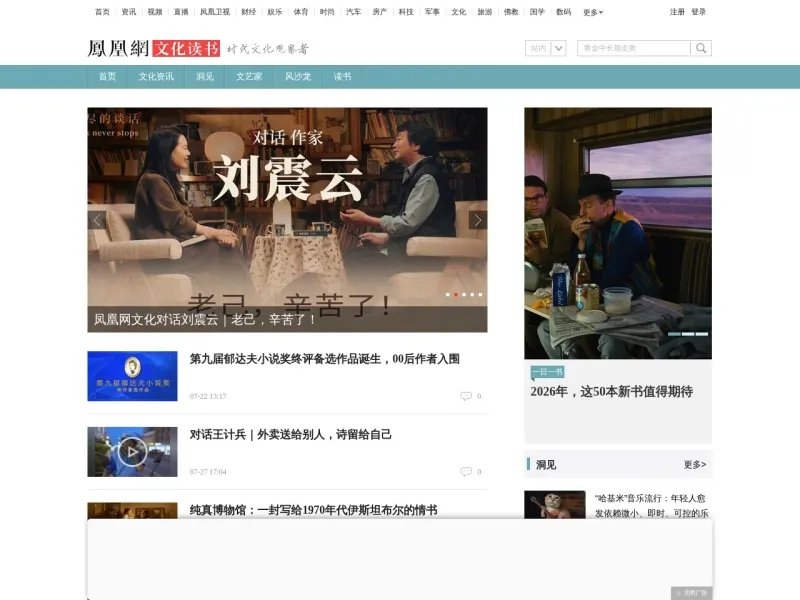The height and width of the screenshot is (600, 800).
Task: Click the 登录 link
Action: [699, 12]
